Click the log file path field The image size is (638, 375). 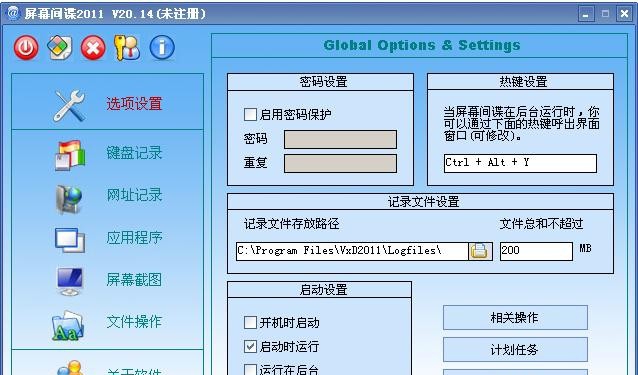[x=352, y=251]
